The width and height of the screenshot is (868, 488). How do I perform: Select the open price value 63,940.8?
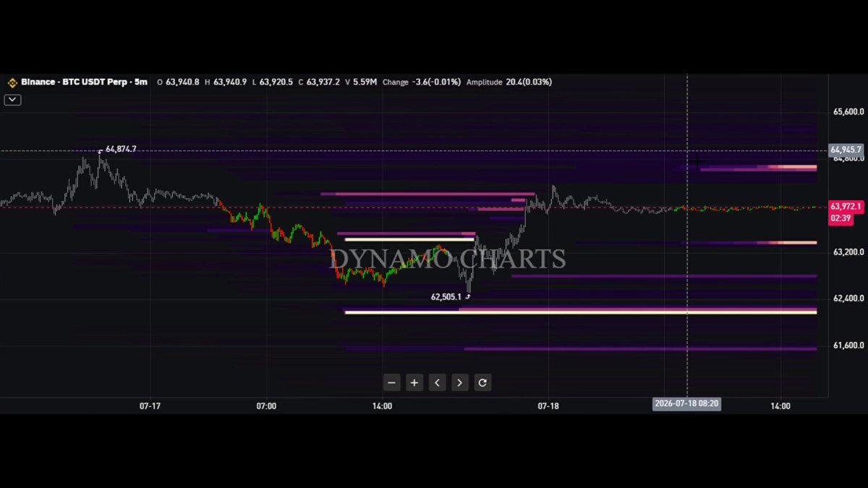pyautogui.click(x=182, y=82)
